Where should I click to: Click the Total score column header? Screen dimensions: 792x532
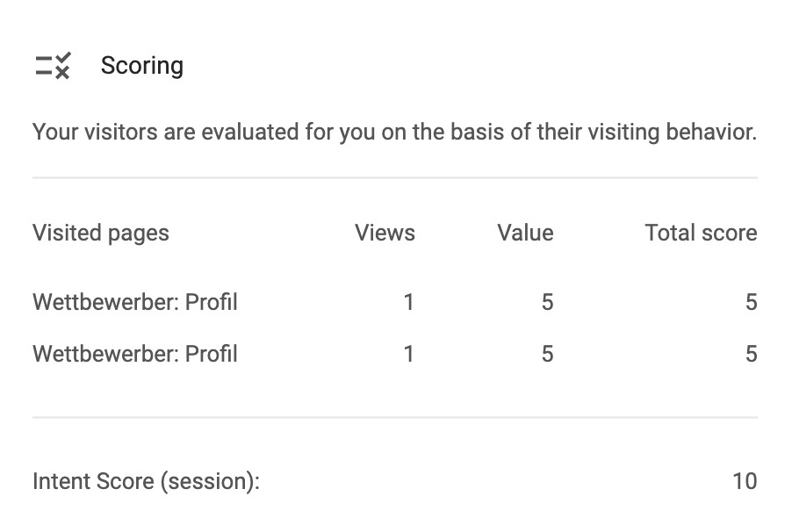(701, 233)
